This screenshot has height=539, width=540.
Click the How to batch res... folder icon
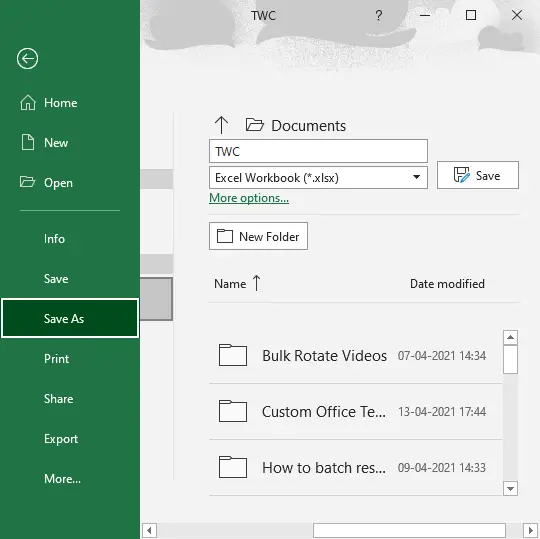click(233, 467)
